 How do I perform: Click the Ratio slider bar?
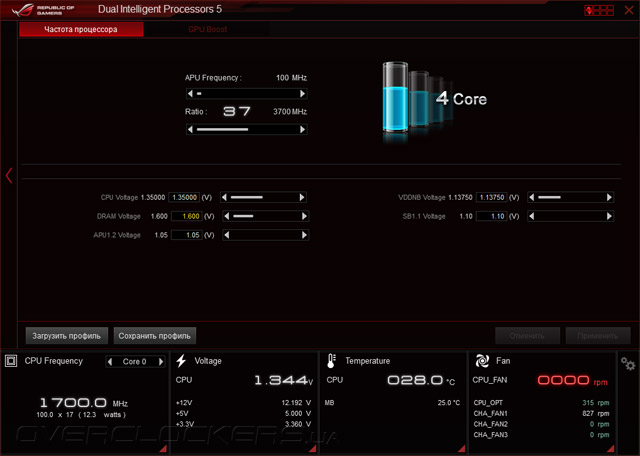(x=247, y=129)
